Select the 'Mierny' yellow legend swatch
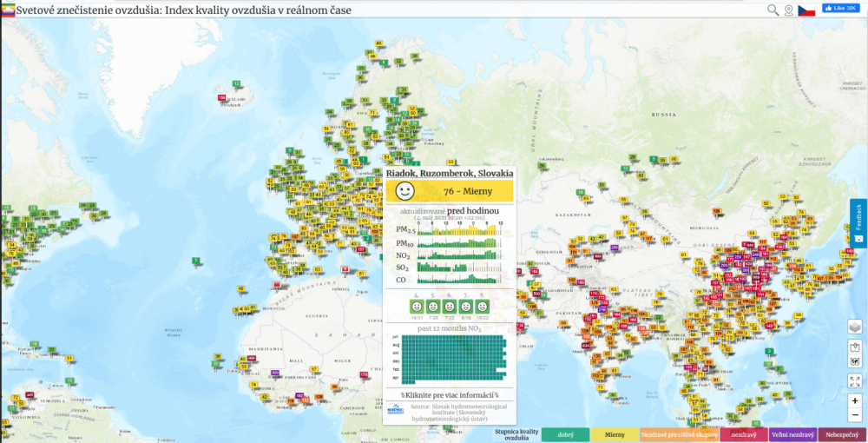The image size is (868, 443). (615, 434)
